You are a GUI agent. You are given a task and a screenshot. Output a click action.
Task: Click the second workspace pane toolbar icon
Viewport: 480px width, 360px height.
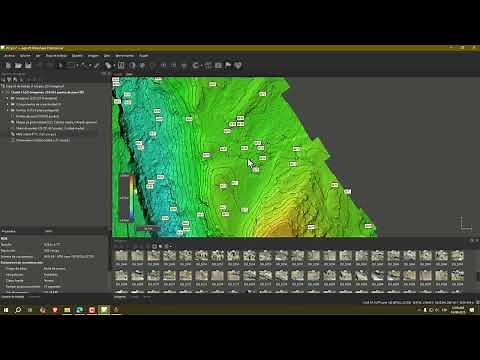point(9,80)
